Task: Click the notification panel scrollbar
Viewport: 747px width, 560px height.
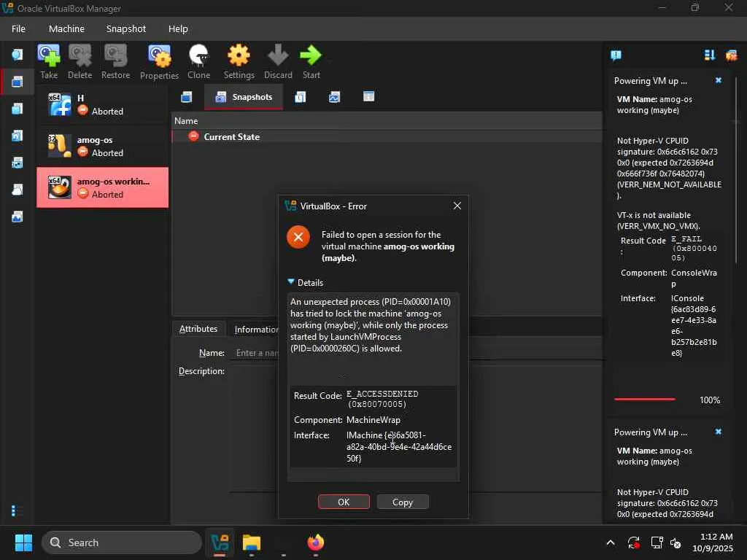Action: pos(737,169)
